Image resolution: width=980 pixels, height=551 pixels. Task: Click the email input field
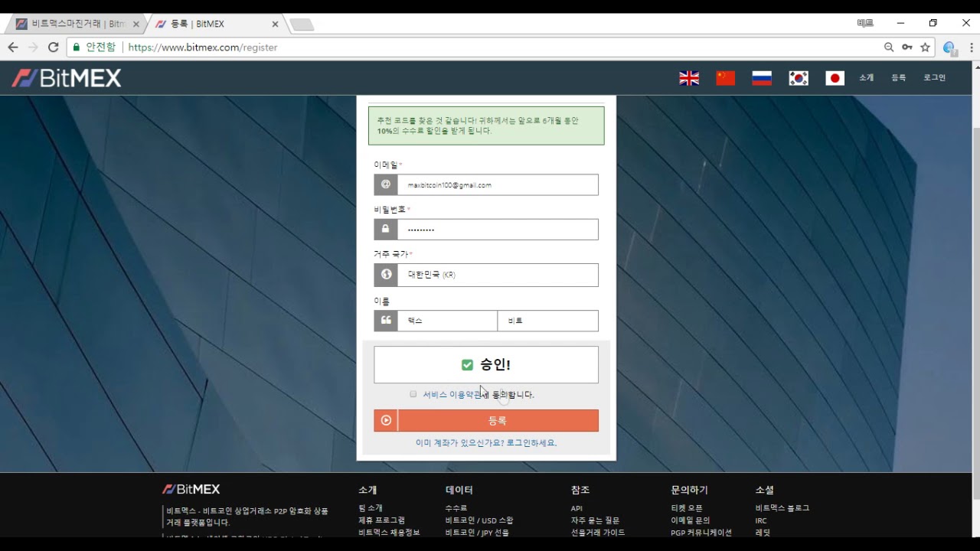(498, 184)
